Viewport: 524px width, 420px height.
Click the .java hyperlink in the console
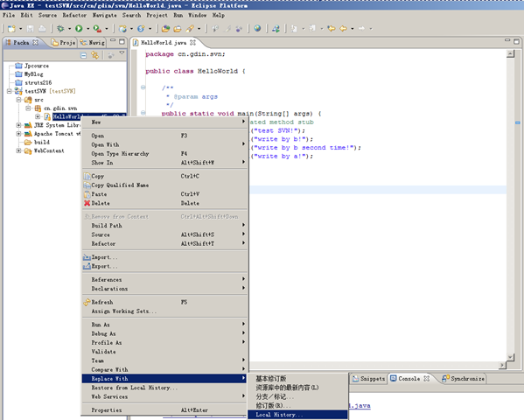click(360, 406)
